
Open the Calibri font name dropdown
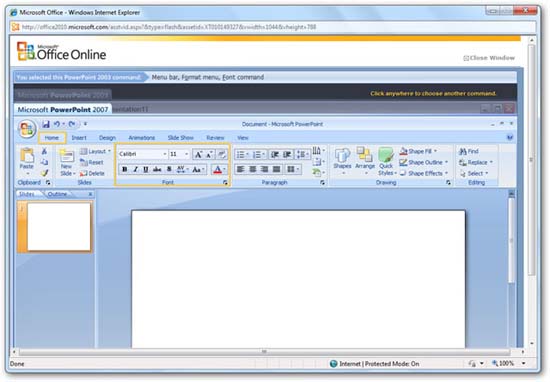(165, 154)
